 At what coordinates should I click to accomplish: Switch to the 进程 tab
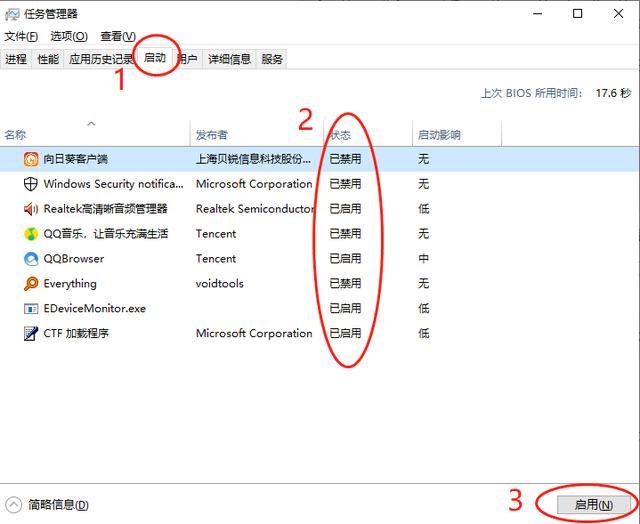click(16, 59)
